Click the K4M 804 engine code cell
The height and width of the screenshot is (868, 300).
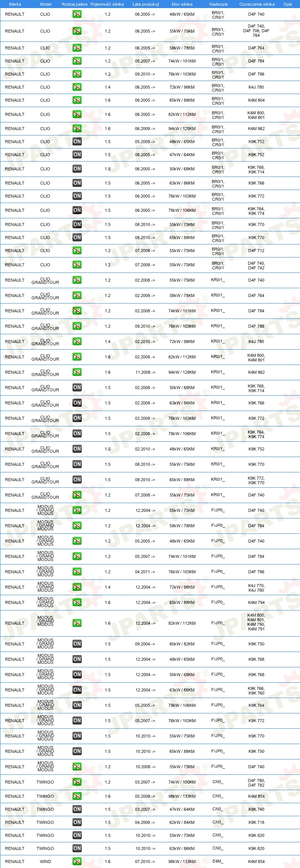[256, 100]
